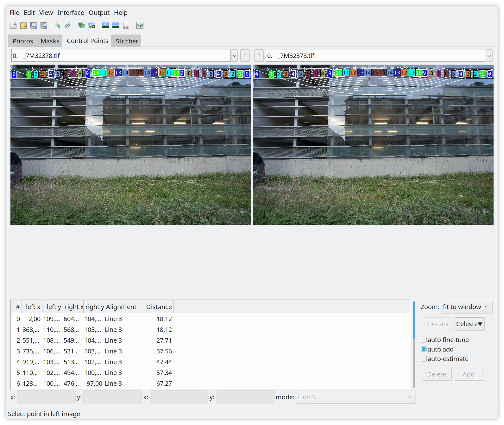Screen dimensions: 504x425
Task: Show previous image with left arrow button
Action: pos(245,55)
